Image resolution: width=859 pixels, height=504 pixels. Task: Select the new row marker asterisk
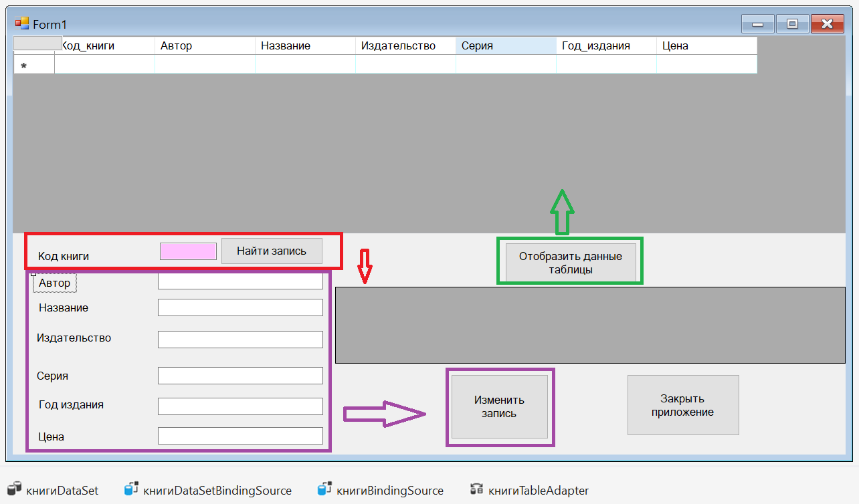click(x=24, y=66)
